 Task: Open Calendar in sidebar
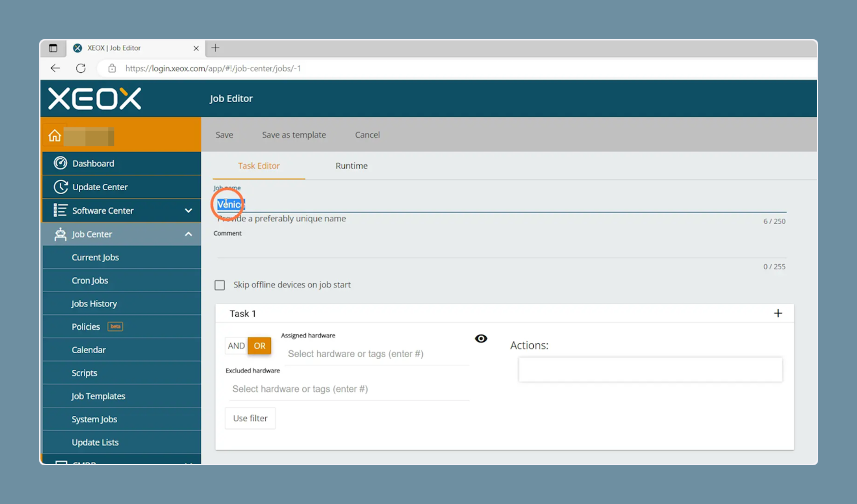pyautogui.click(x=122, y=349)
